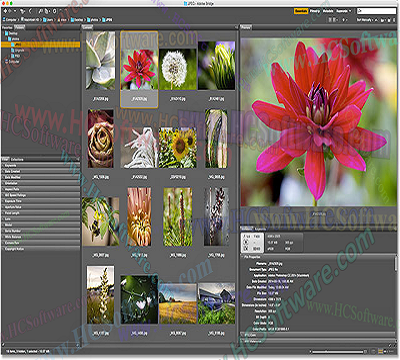Select the highlighted JPEG folder in tree

click(41, 44)
